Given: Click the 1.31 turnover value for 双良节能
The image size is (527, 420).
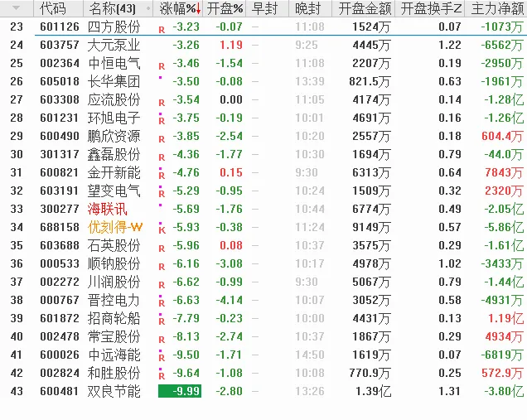Looking at the screenshot, I should coord(449,391).
